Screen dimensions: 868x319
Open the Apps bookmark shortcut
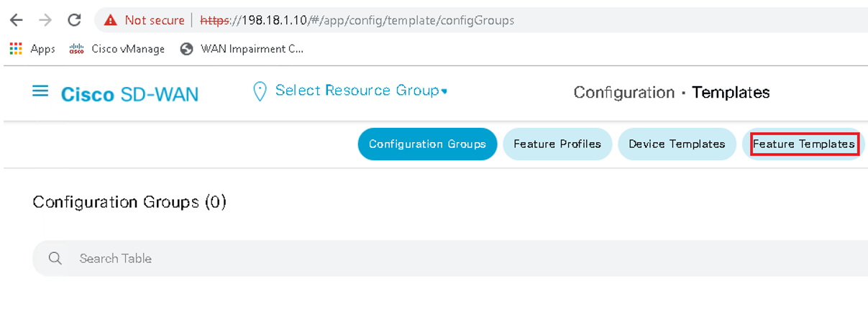[32, 49]
